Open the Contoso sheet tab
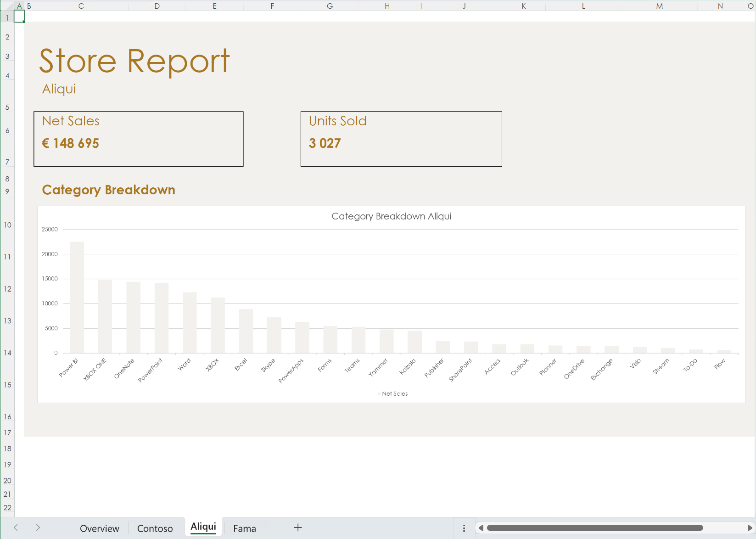This screenshot has height=539, width=756. (155, 528)
